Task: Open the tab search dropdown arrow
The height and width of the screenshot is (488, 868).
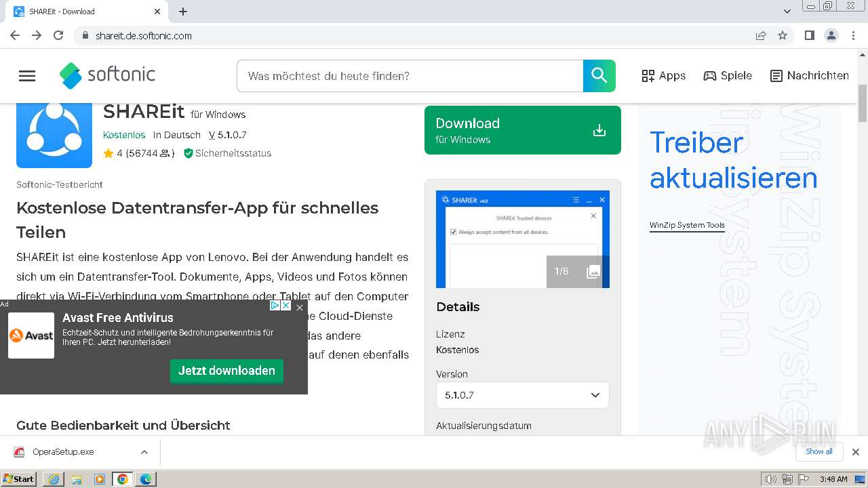Action: pos(787,12)
